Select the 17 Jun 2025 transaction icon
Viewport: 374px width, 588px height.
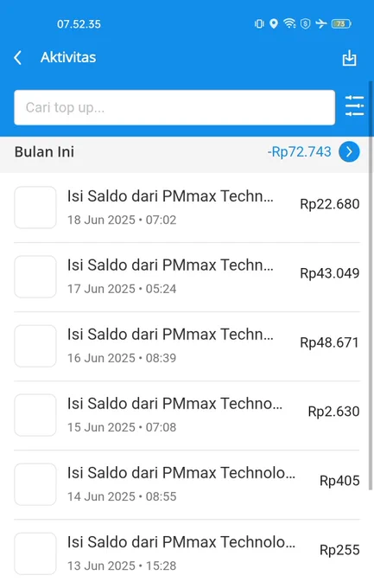coord(35,277)
